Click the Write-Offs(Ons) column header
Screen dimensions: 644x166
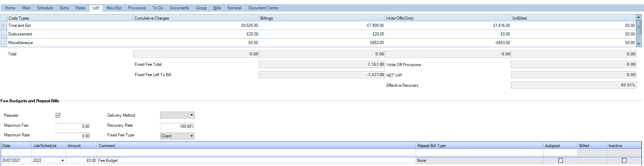point(448,18)
